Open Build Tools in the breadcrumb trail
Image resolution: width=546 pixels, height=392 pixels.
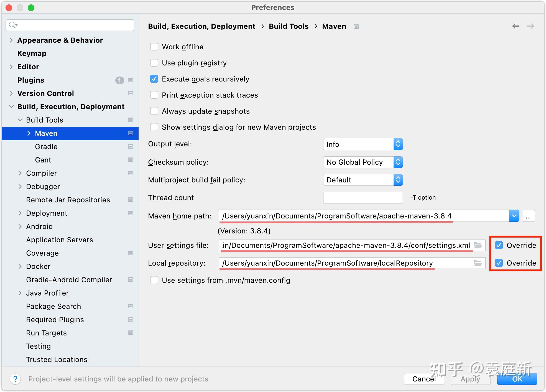pos(289,26)
